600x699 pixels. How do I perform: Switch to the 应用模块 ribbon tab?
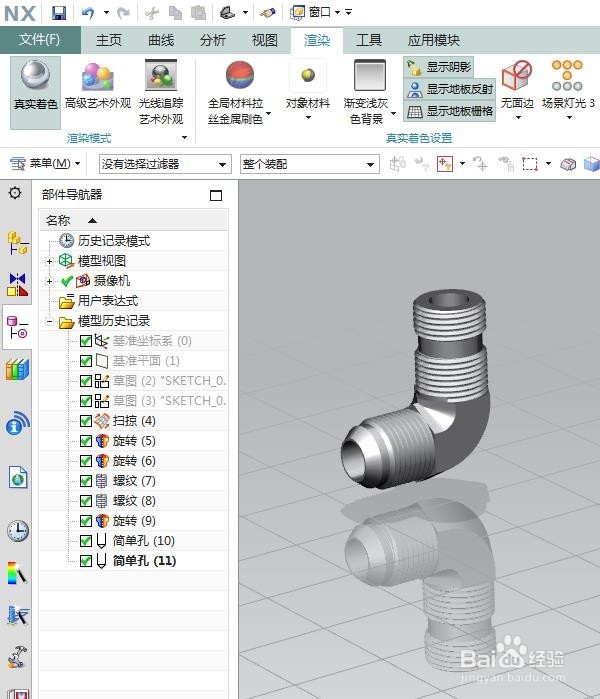click(434, 40)
